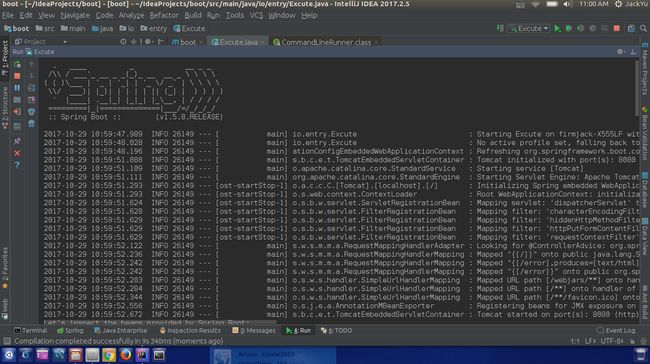Toggle scroll to end of console
This screenshot has height=364, width=650.
[32, 100]
